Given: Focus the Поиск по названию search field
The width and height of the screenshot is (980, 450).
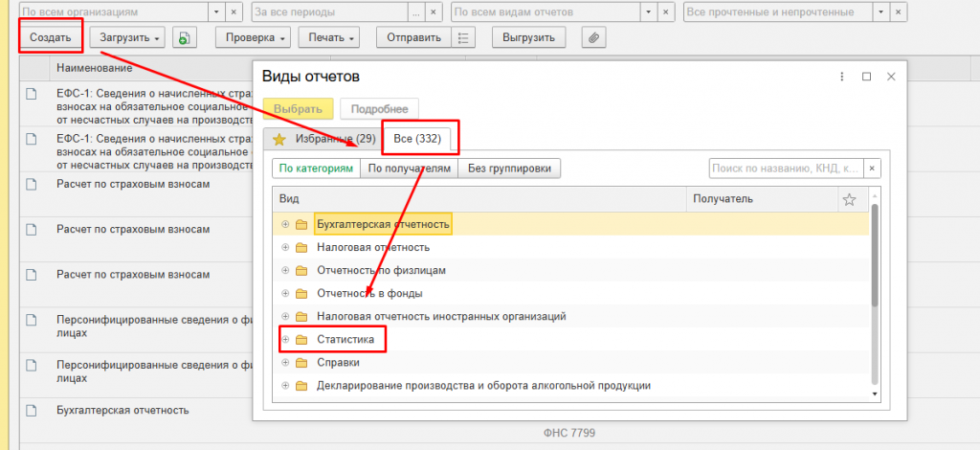Looking at the screenshot, I should tap(787, 169).
